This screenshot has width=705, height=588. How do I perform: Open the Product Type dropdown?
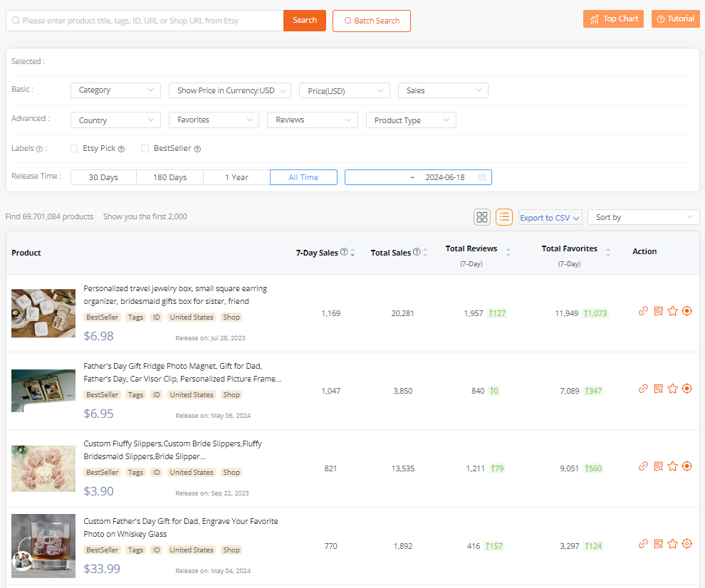(x=411, y=120)
